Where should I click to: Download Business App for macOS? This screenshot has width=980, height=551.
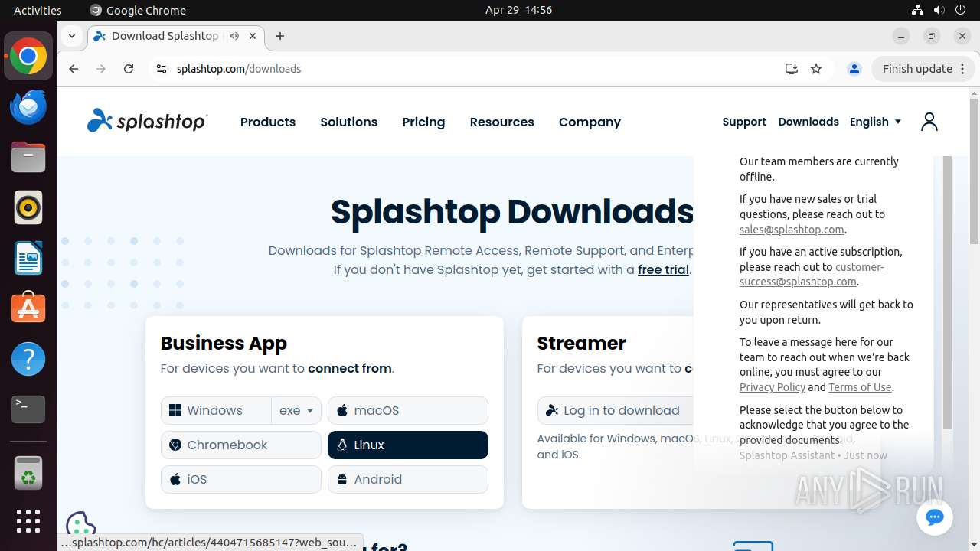point(408,410)
